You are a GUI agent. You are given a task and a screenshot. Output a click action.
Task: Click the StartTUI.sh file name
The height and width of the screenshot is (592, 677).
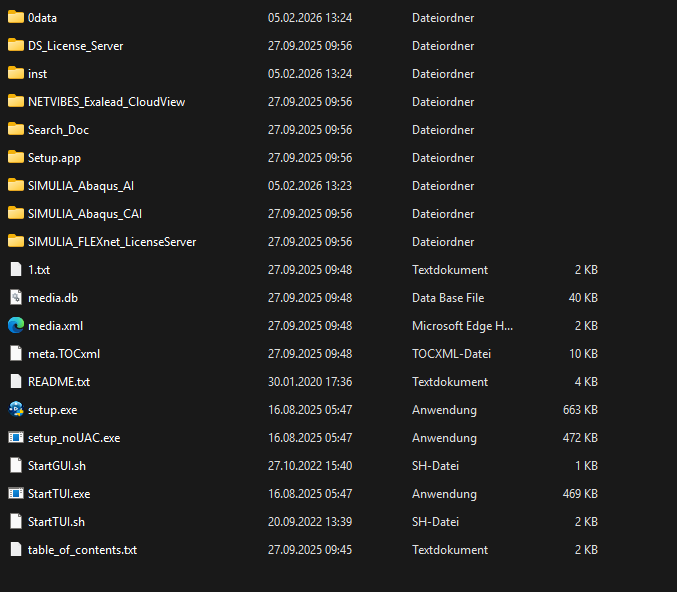(56, 521)
